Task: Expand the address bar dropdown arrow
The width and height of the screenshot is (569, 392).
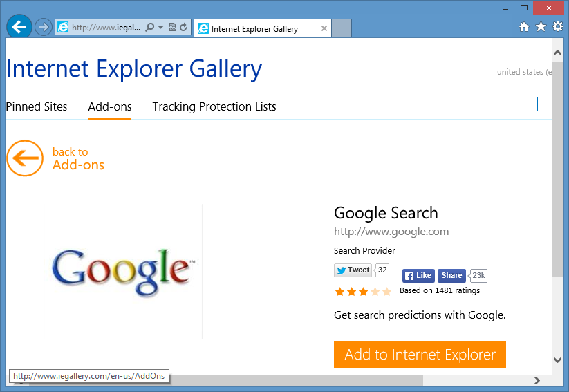Action: 160,28
